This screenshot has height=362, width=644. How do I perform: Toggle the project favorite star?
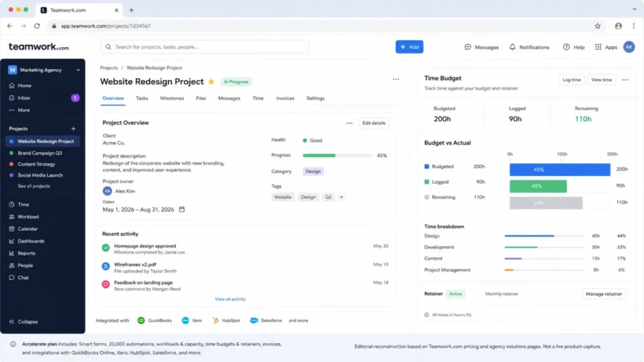211,82
